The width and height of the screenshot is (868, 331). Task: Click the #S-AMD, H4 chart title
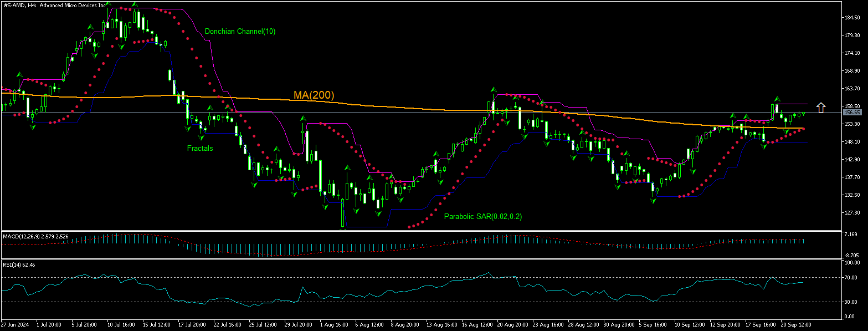pyautogui.click(x=54, y=5)
